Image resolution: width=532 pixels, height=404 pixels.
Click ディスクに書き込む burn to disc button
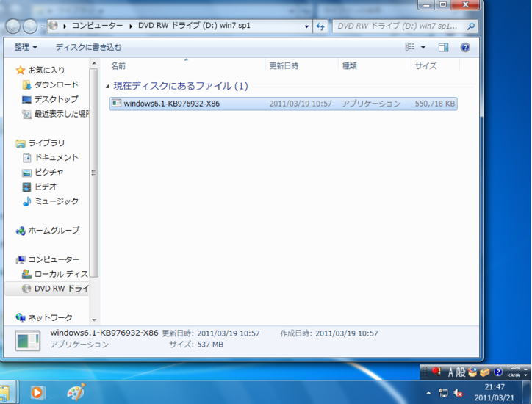click(x=88, y=47)
